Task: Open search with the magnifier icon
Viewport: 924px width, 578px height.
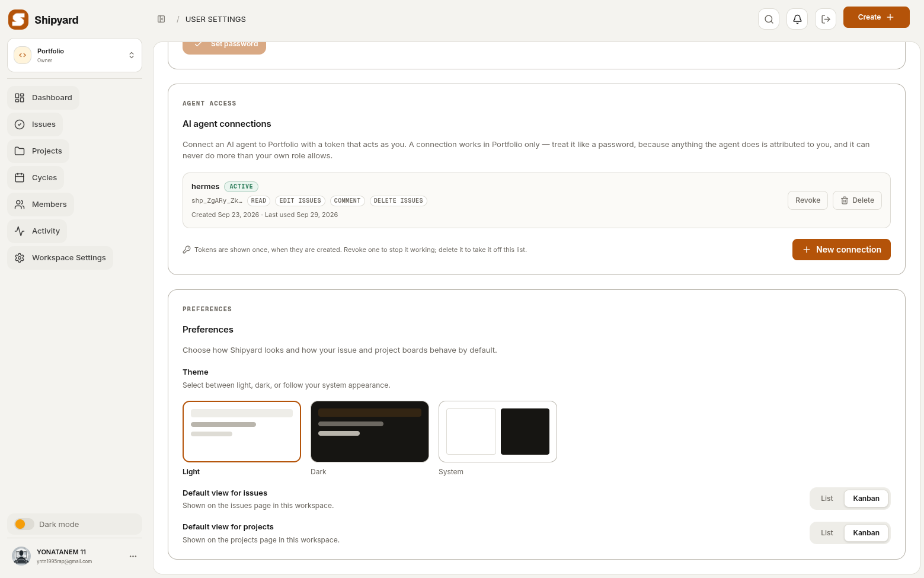Action: (769, 19)
